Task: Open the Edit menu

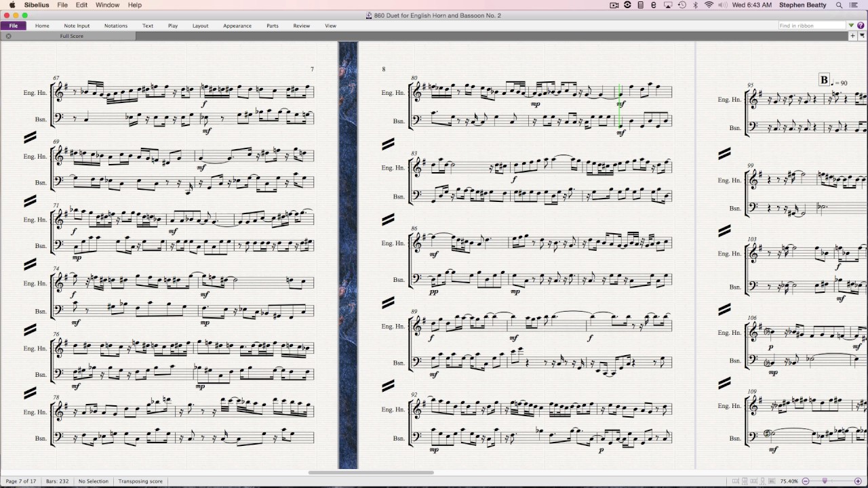Action: click(x=81, y=5)
